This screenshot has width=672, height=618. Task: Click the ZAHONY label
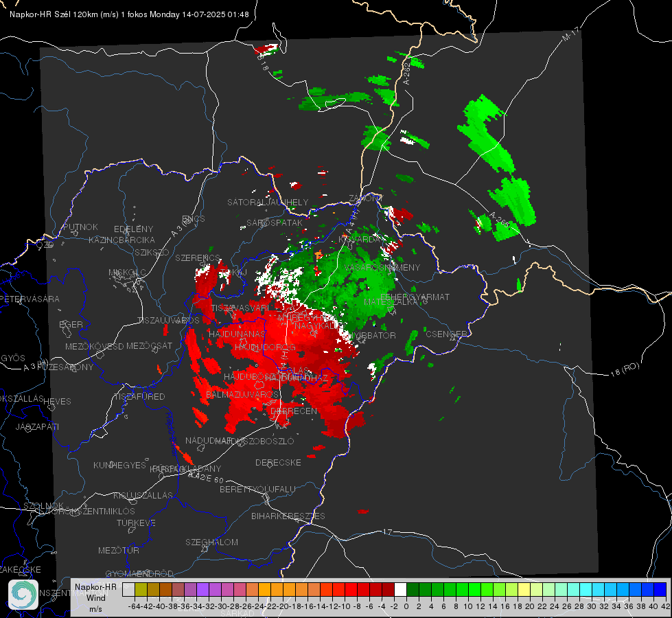pos(366,198)
